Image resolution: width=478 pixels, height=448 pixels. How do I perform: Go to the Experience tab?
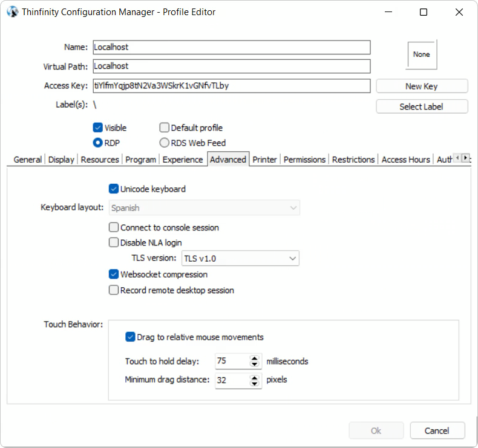[183, 160]
